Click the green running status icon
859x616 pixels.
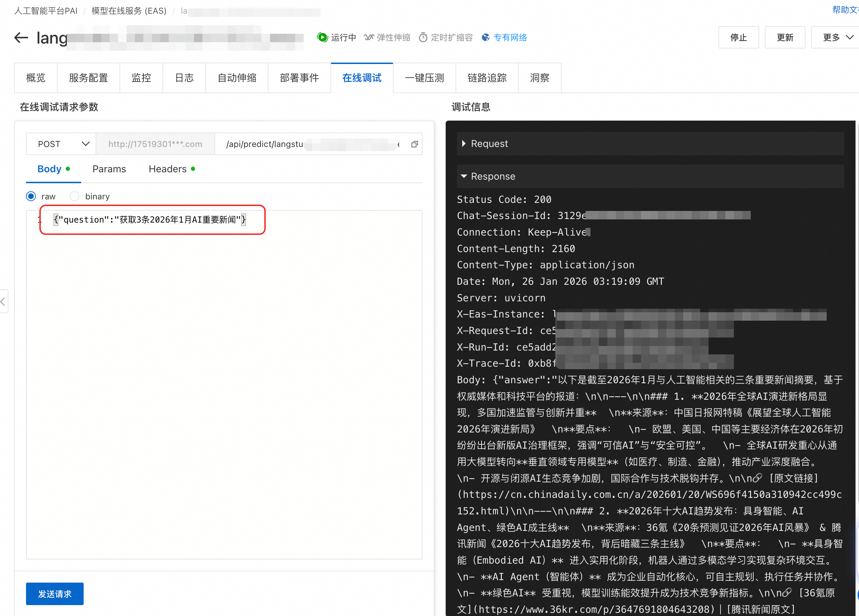tap(322, 38)
